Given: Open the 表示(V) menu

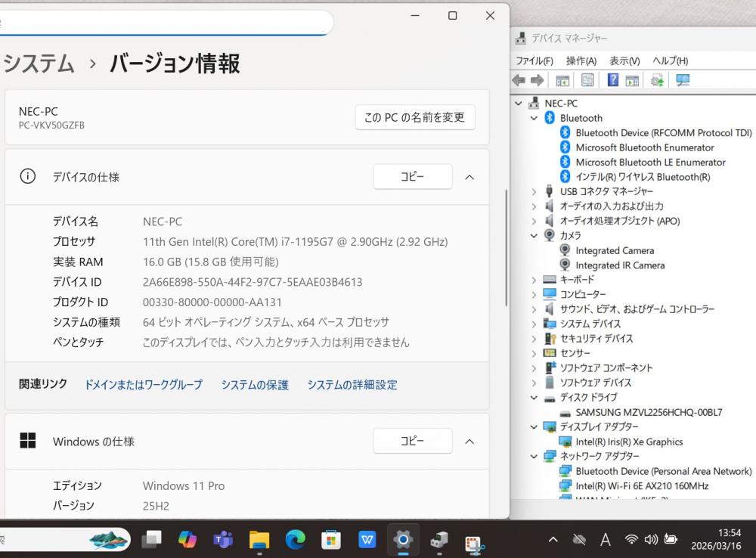Looking at the screenshot, I should (x=624, y=60).
